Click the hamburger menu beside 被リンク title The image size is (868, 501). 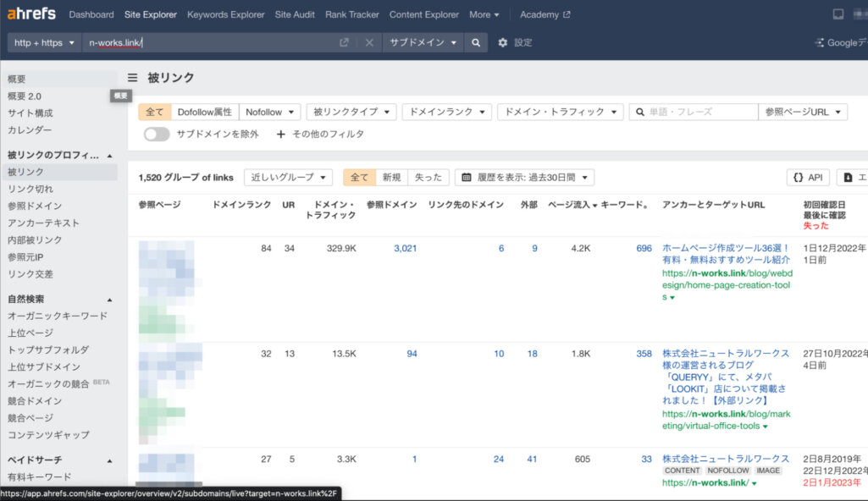pos(133,76)
